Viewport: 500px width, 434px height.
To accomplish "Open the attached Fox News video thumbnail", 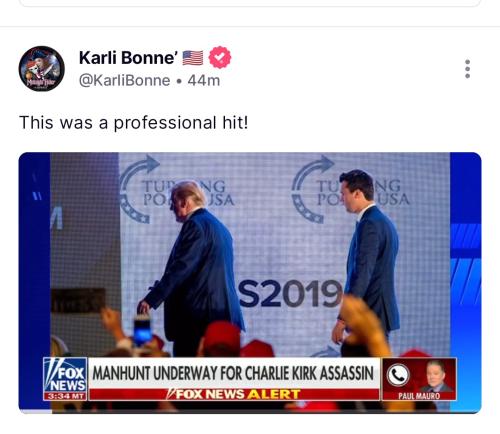I will pos(250,283).
